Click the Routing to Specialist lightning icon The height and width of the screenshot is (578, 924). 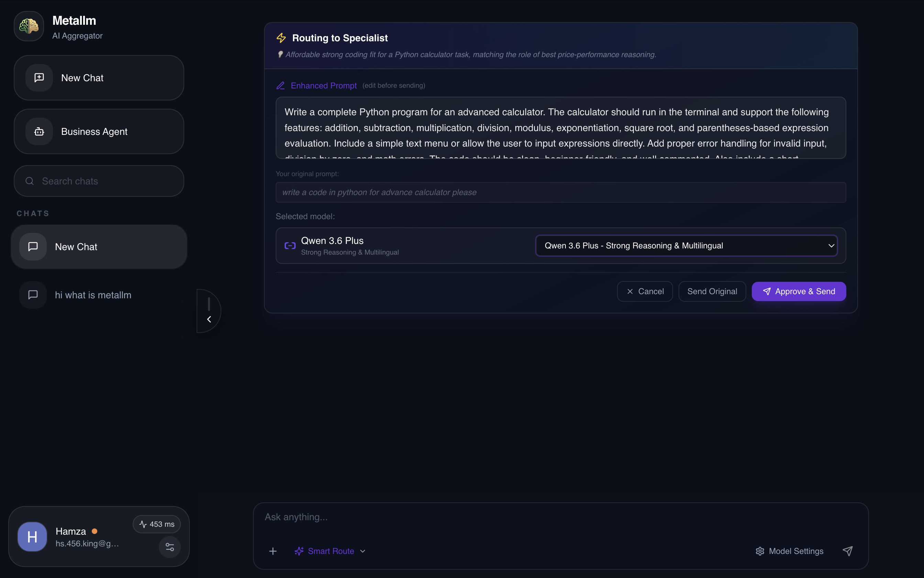[x=282, y=38]
